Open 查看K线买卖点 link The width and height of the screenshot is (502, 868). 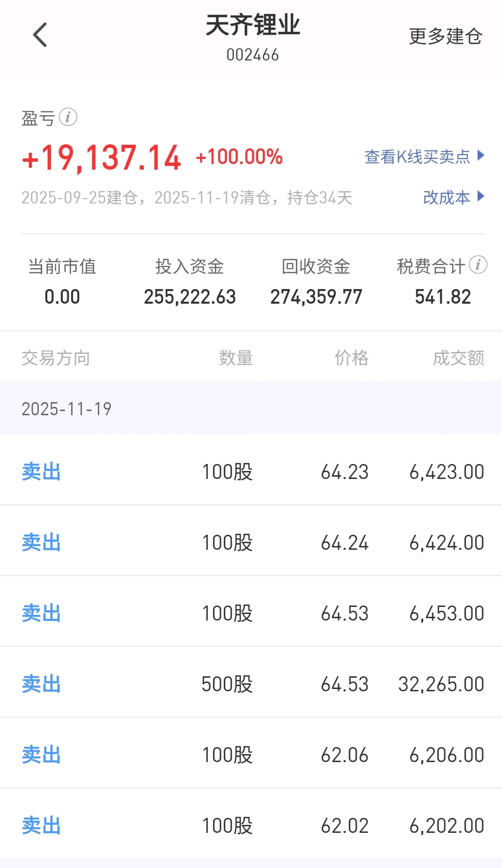[417, 157]
